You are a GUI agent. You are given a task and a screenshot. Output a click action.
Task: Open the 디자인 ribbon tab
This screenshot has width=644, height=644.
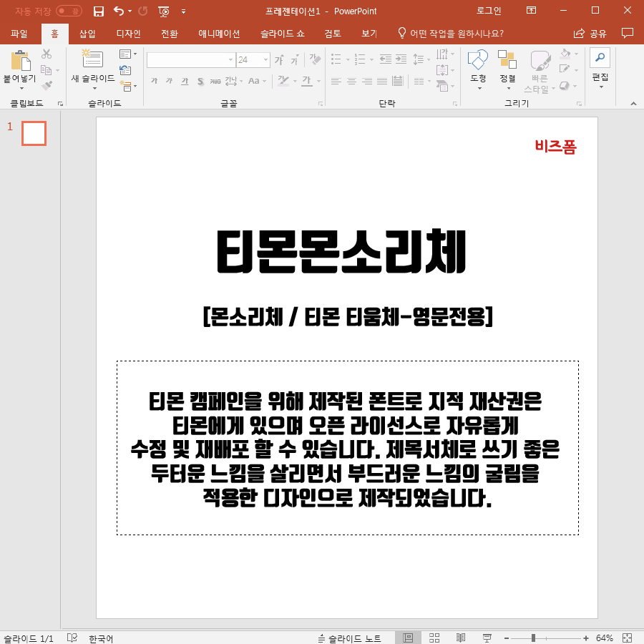pos(127,33)
